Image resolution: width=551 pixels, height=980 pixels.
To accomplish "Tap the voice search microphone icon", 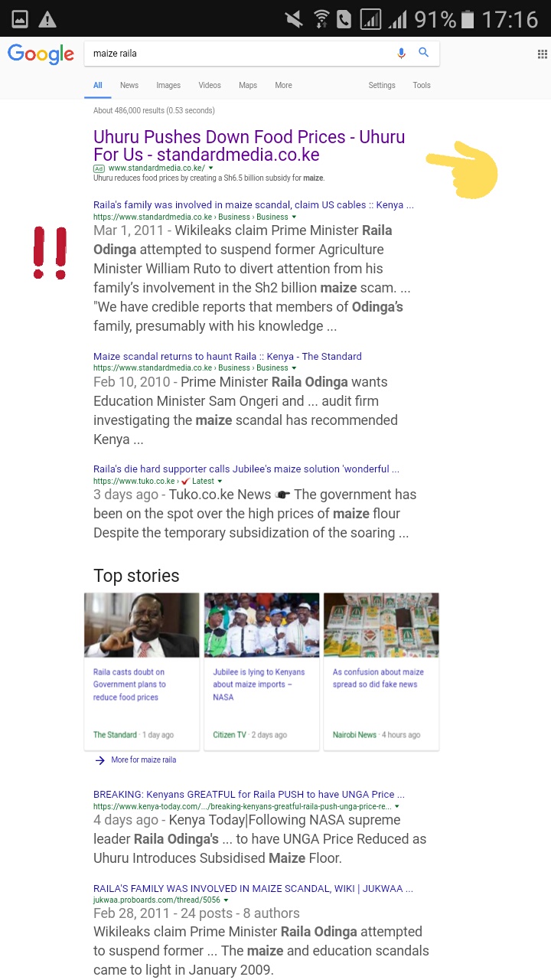I will (x=401, y=53).
